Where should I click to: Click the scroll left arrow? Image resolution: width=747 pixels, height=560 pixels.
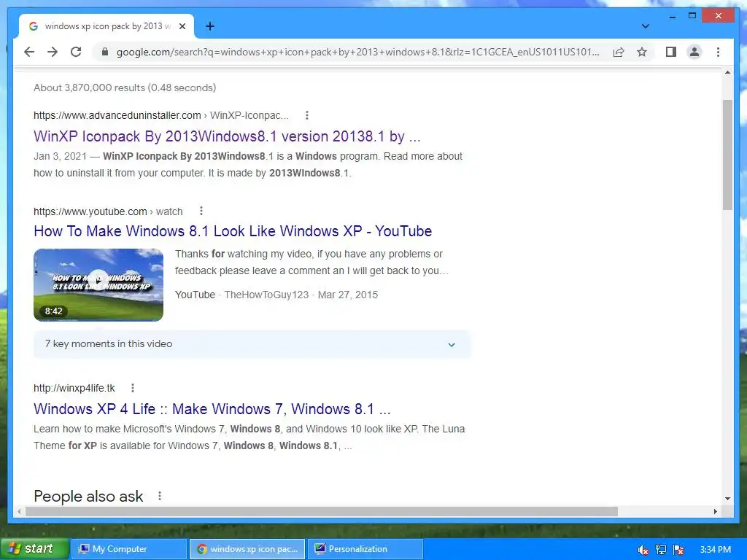19,511
